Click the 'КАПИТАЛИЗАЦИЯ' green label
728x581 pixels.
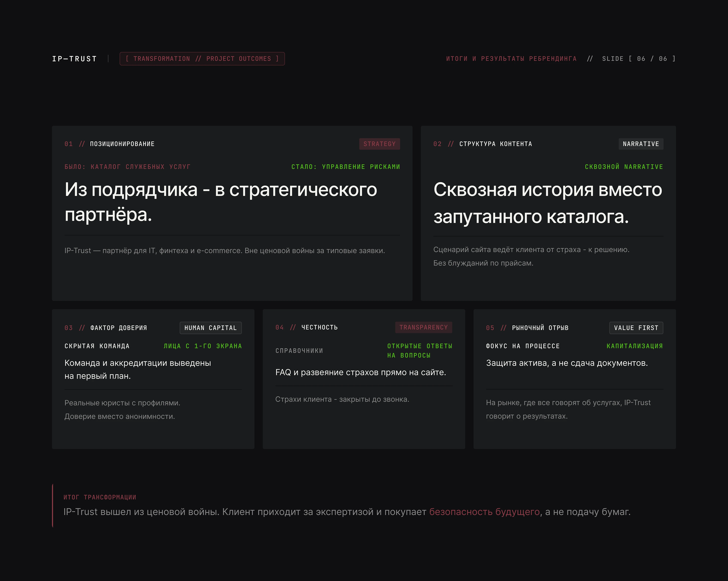(635, 346)
